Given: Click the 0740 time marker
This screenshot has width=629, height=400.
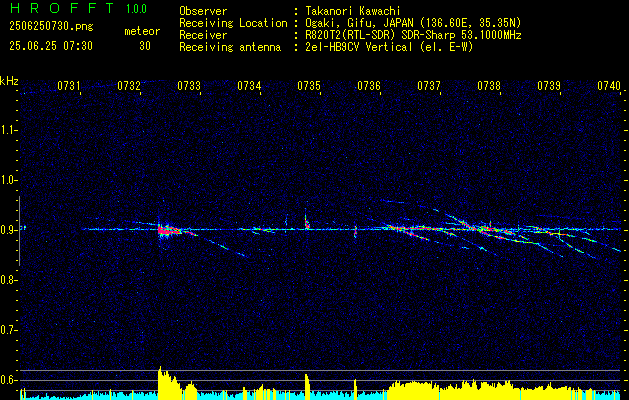Looking at the screenshot, I should pos(609,86).
